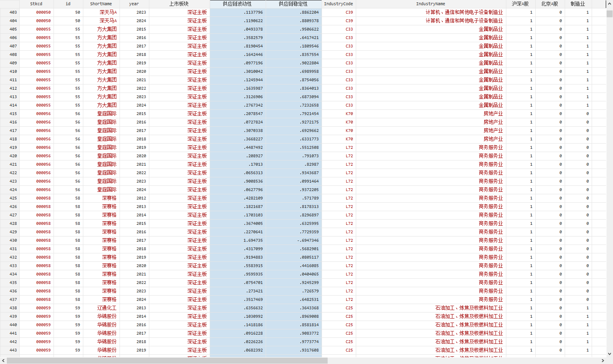Click the IndustryCode column header
Image resolution: width=613 pixels, height=364 pixels.
[x=338, y=4]
